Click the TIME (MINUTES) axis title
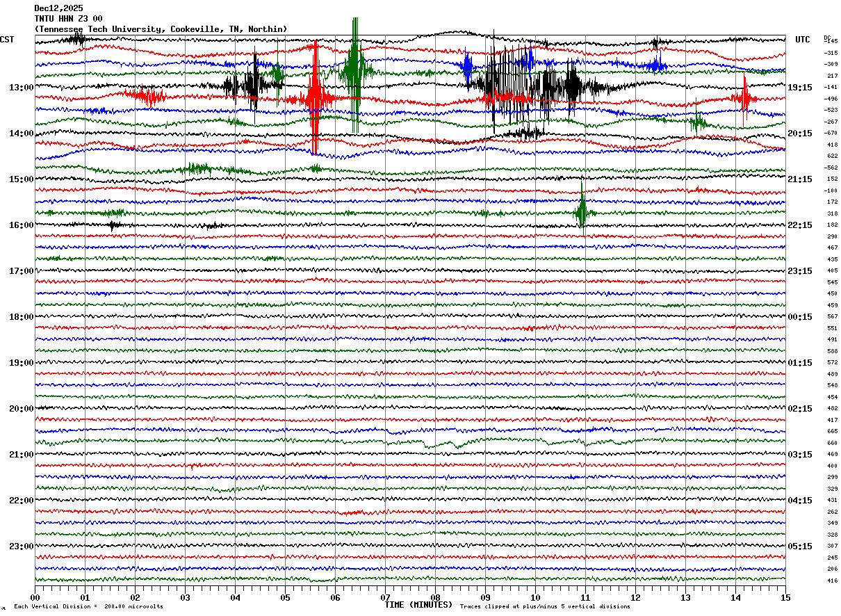 click(418, 605)
